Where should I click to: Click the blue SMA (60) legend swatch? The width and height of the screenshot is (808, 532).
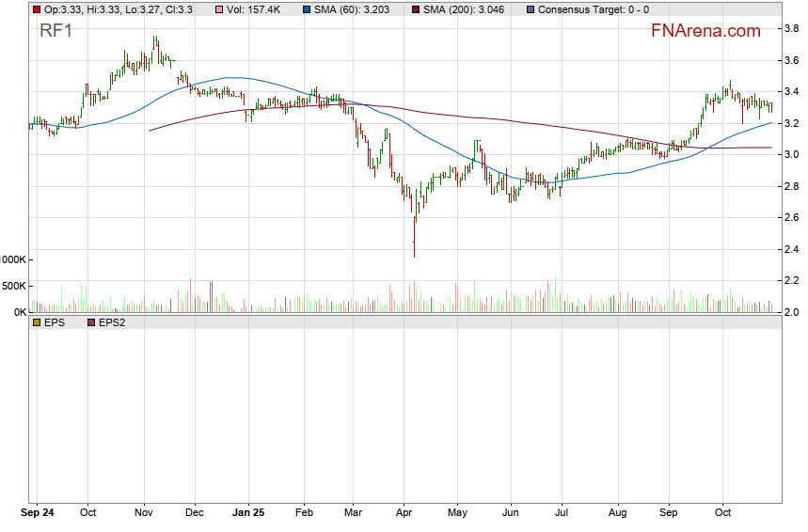(x=307, y=9)
